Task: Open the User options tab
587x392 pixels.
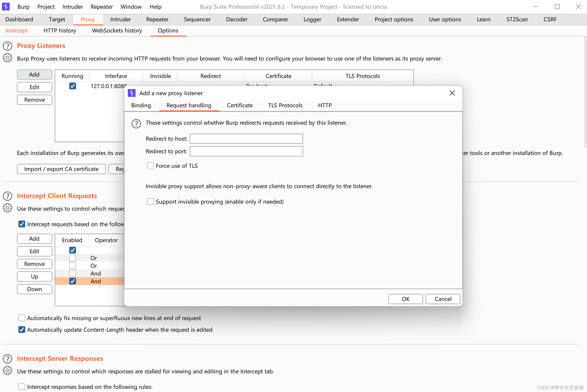Action: (445, 20)
